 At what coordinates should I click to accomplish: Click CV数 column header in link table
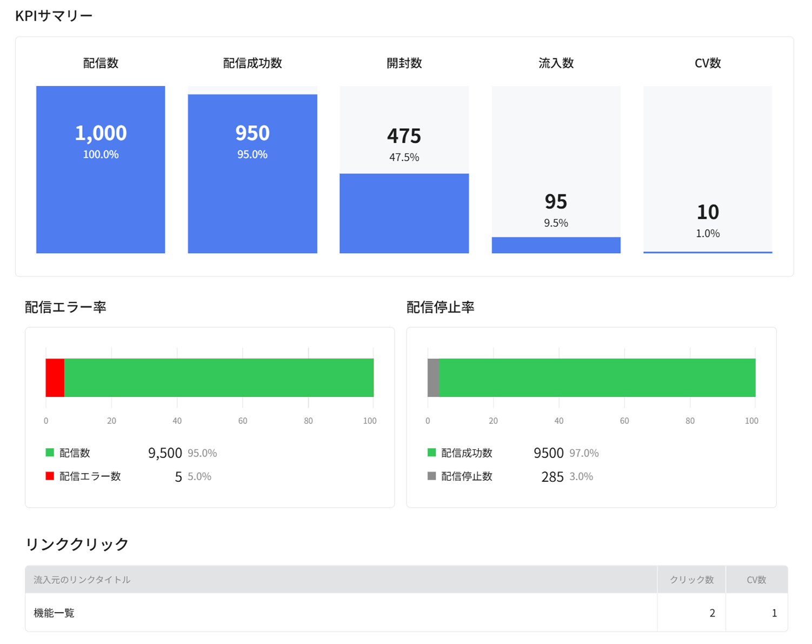point(756,580)
